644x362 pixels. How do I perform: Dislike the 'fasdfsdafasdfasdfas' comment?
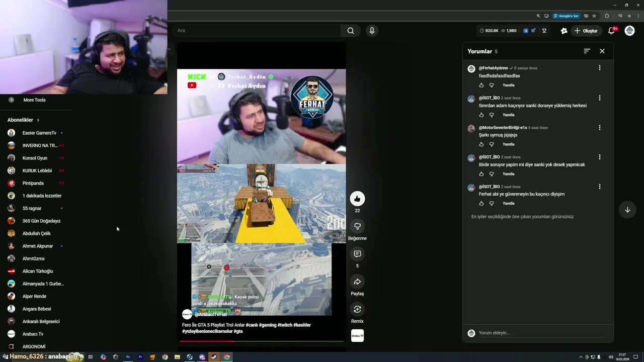[492, 85]
